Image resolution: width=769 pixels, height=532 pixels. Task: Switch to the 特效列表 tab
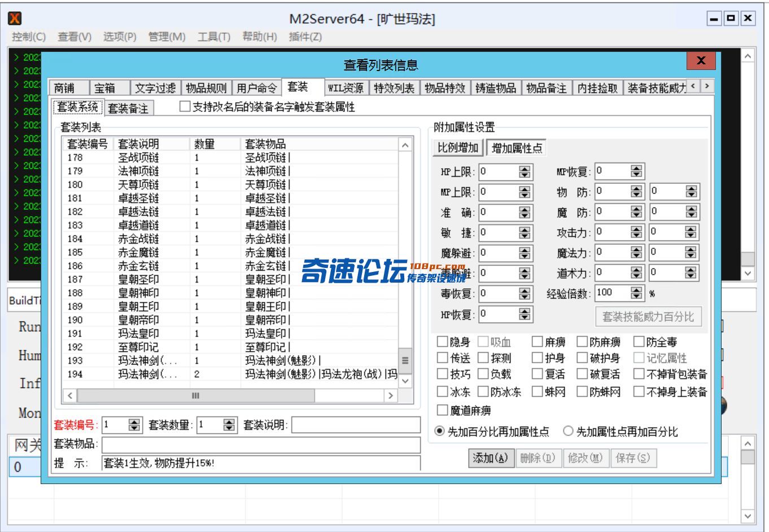point(394,88)
